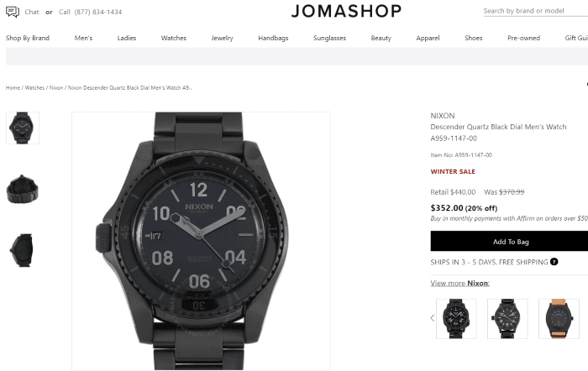Focus the Search by brand or model field
This screenshot has height=371, width=588.
(x=536, y=11)
